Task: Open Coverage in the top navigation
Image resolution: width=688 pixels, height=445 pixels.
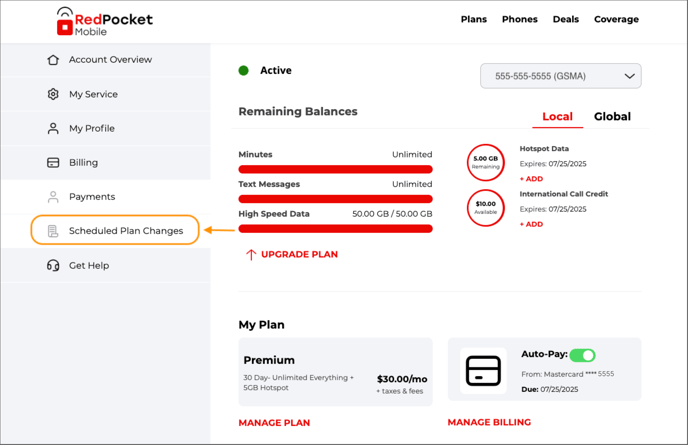Action: [x=616, y=19]
